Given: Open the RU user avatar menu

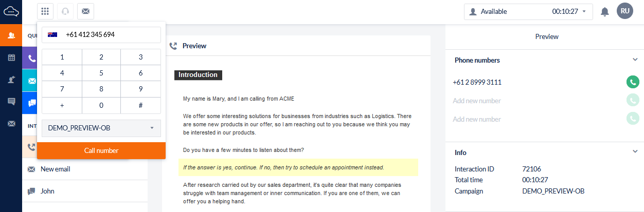Looking at the screenshot, I should 624,11.
